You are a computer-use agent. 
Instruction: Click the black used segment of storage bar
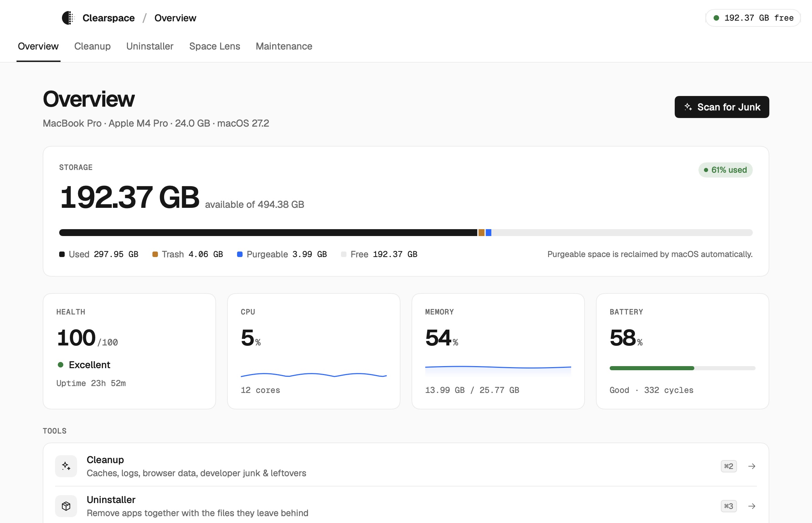click(x=268, y=233)
